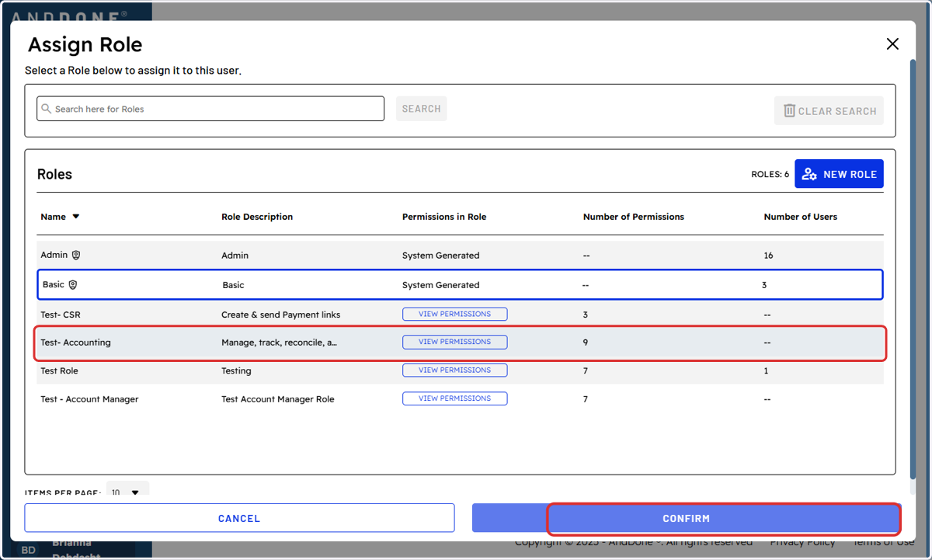This screenshot has width=932, height=560.
Task: View permissions for the Test- CSR role
Action: (454, 314)
